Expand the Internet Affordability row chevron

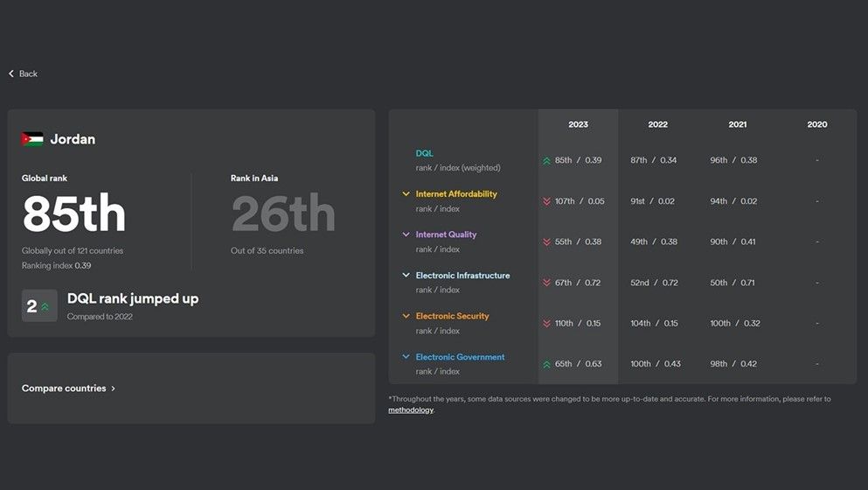coord(406,194)
